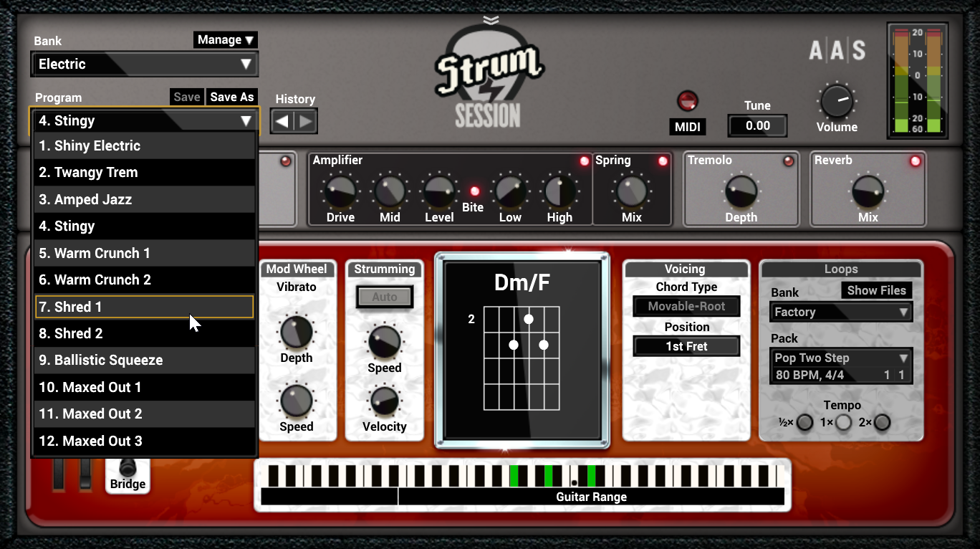Select program 9. Ballistic Squeeze

pyautogui.click(x=145, y=360)
